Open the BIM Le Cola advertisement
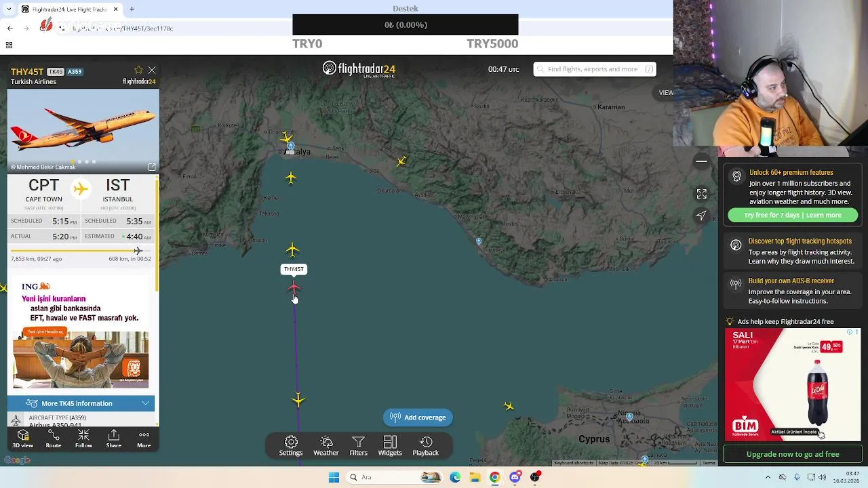The height and width of the screenshot is (488, 868). pyautogui.click(x=793, y=384)
